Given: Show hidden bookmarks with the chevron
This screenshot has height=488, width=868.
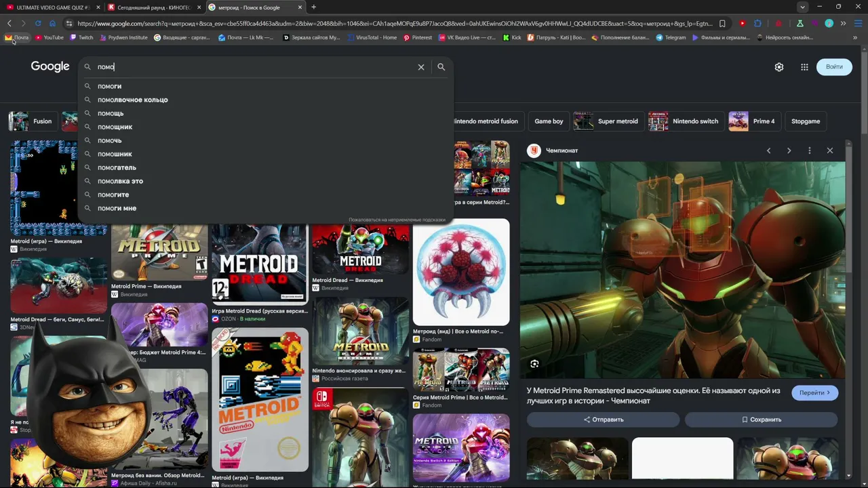Looking at the screenshot, I should 856,38.
